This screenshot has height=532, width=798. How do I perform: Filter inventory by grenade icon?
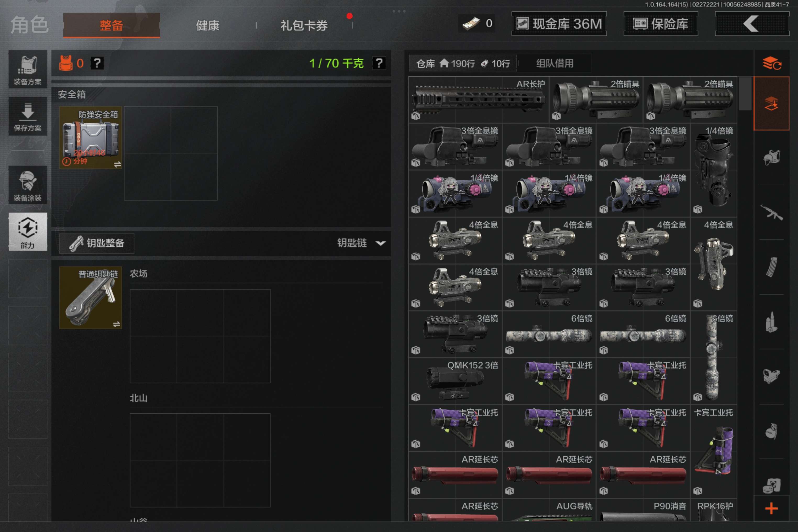pyautogui.click(x=771, y=431)
